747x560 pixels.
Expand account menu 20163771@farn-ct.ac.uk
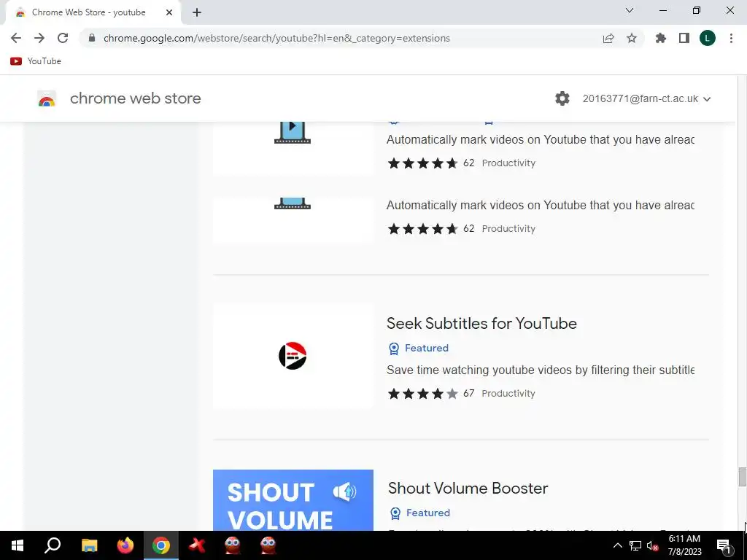tap(646, 98)
